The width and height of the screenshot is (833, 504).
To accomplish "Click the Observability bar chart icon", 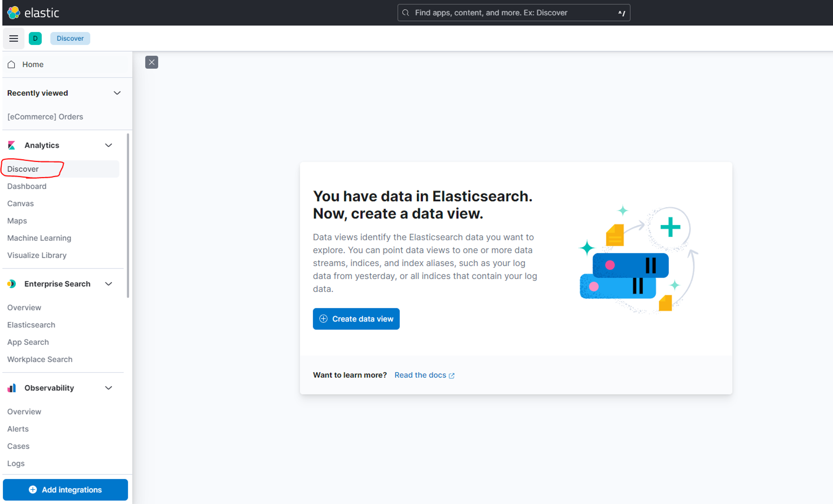I will (x=12, y=388).
